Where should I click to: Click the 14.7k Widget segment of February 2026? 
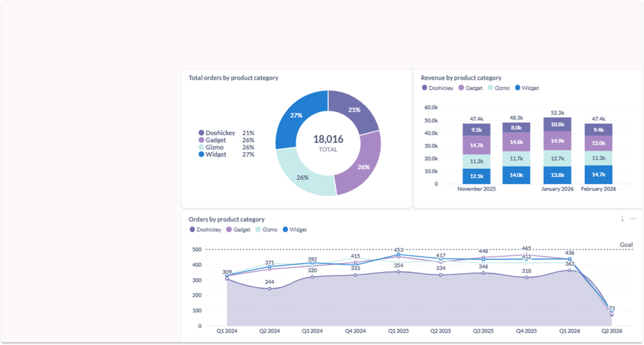pos(599,175)
